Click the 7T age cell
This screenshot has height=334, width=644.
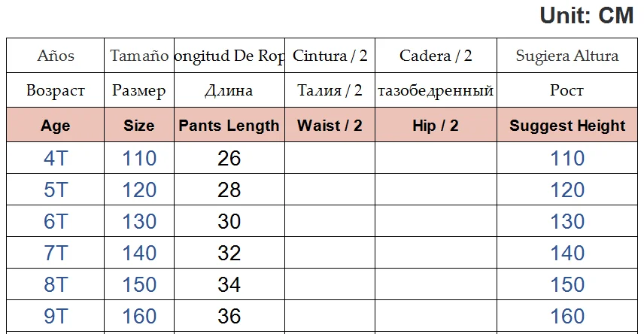click(56, 254)
